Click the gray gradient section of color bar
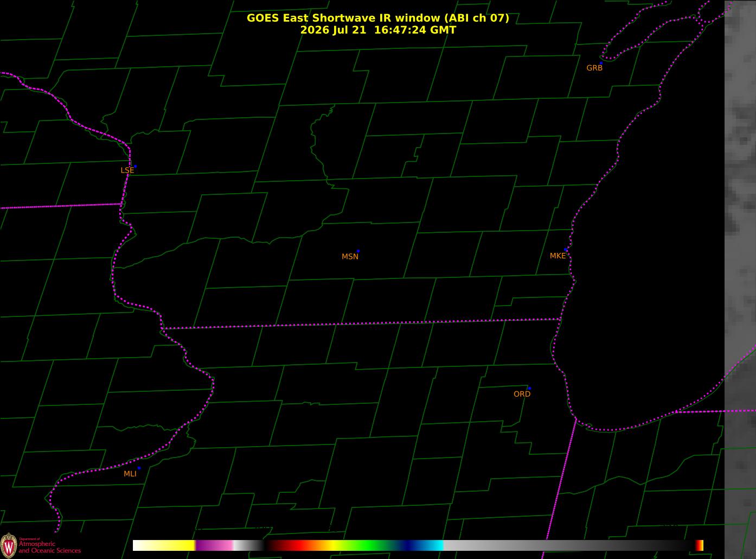The height and width of the screenshot is (559, 756). [569, 545]
